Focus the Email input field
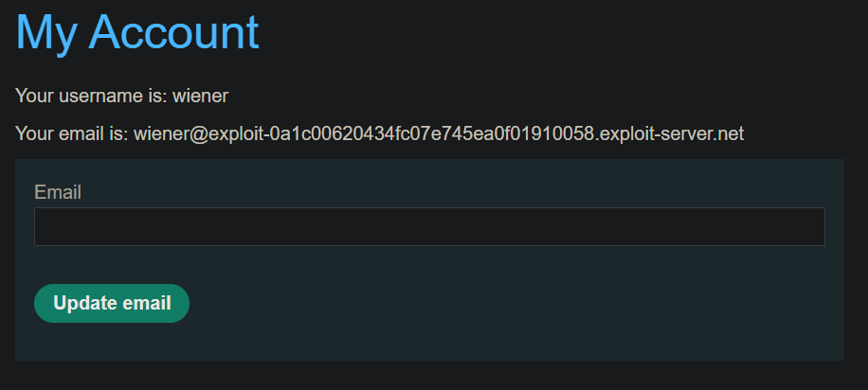Image resolution: width=868 pixels, height=390 pixels. [429, 226]
